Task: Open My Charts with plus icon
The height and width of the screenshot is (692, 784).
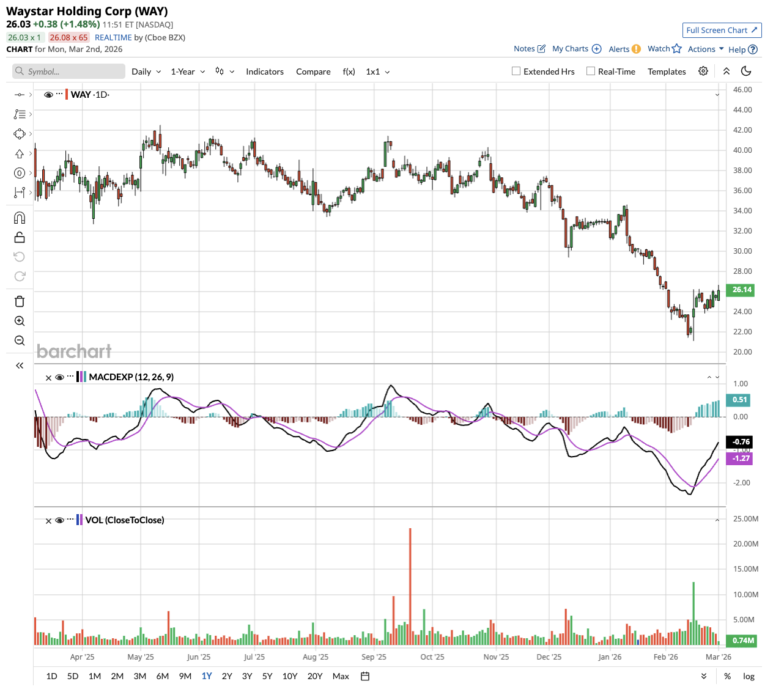Action: (577, 49)
